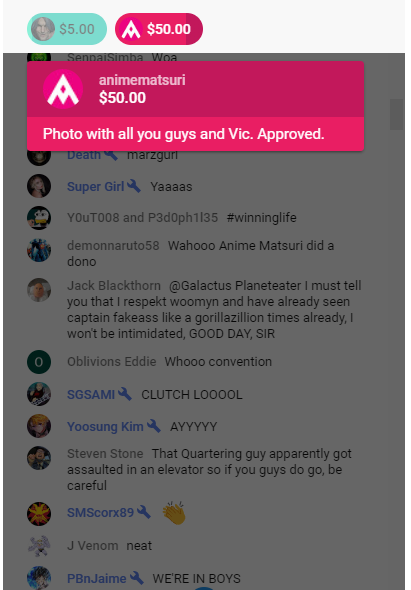This screenshot has width=411, height=590.
Task: Click the chat scrollbar thumb
Action: click(x=397, y=114)
